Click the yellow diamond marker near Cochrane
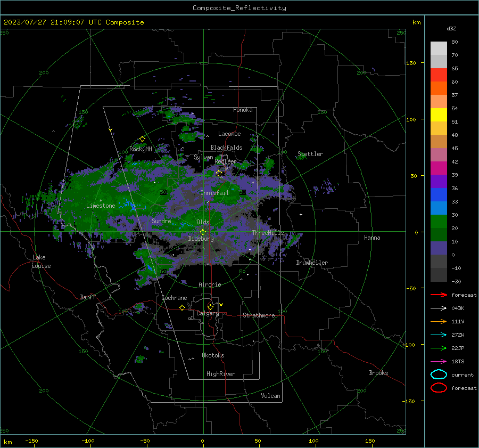Screen dimensions: 479x448 click(183, 308)
